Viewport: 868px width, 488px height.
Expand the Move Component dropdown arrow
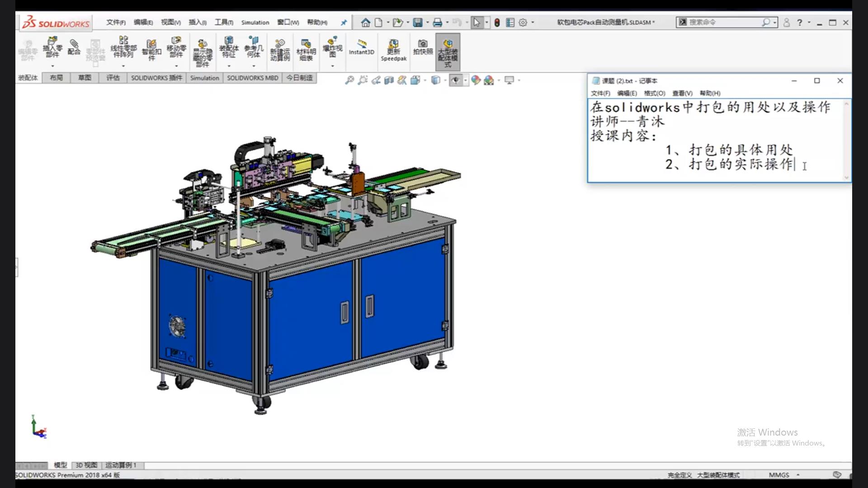[x=176, y=66]
